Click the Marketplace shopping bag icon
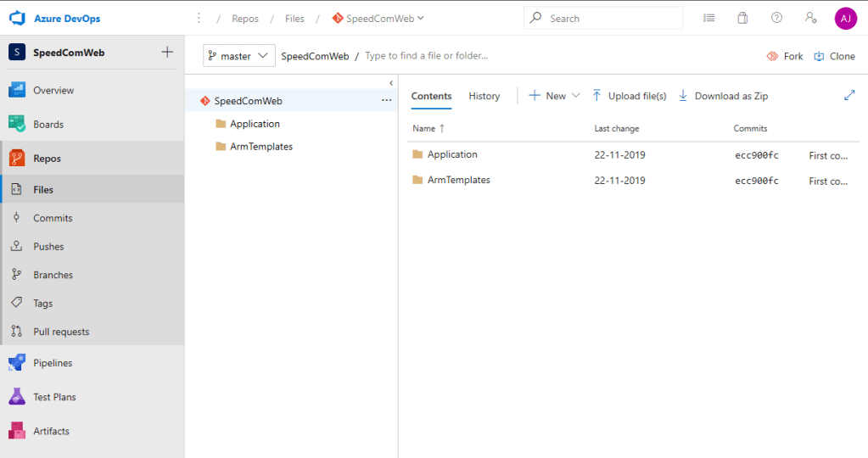868x458 pixels. coord(742,18)
